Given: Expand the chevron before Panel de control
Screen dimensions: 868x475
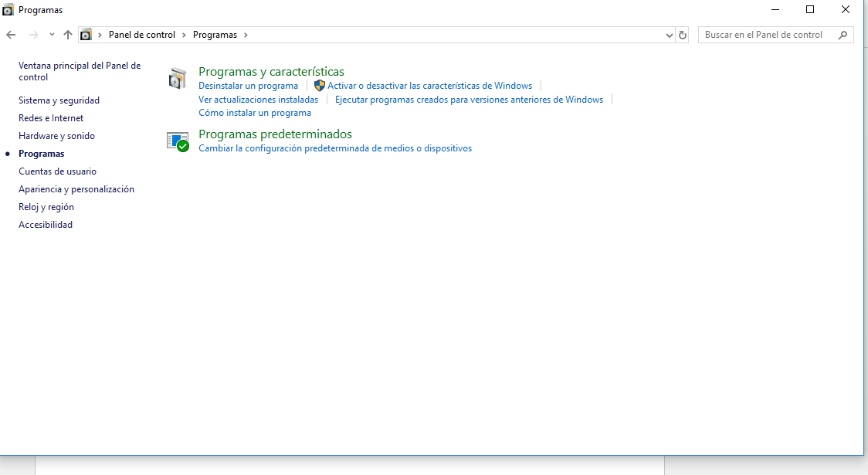Looking at the screenshot, I should coord(100,35).
